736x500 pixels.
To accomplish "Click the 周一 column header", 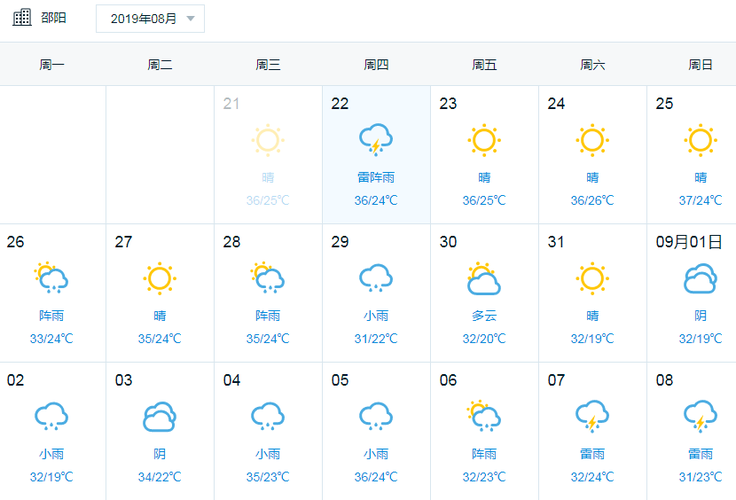I will point(52,64).
